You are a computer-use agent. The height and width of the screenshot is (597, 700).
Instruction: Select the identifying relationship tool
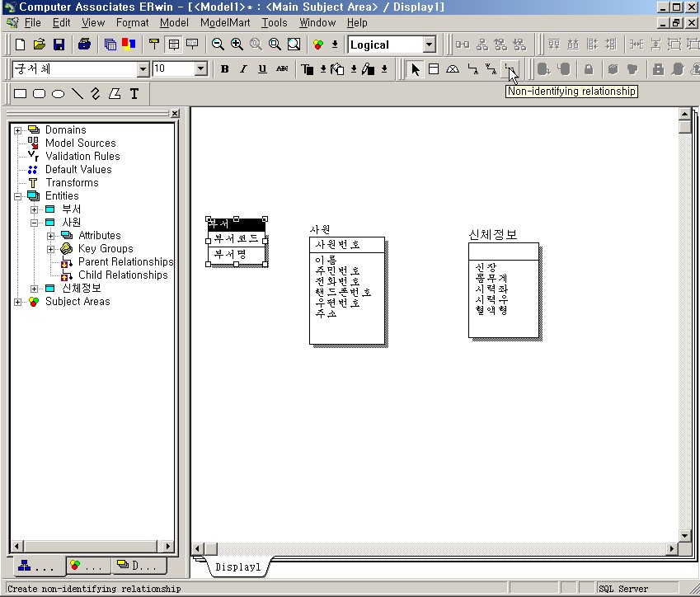[x=472, y=69]
